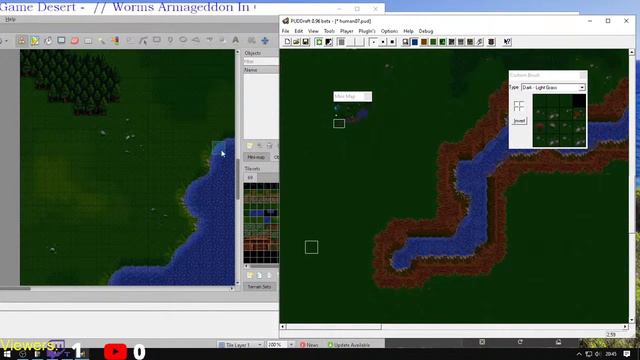Click the magnifier icon in PUDDraft toolbar
The height and width of the screenshot is (360, 640).
coord(405,42)
